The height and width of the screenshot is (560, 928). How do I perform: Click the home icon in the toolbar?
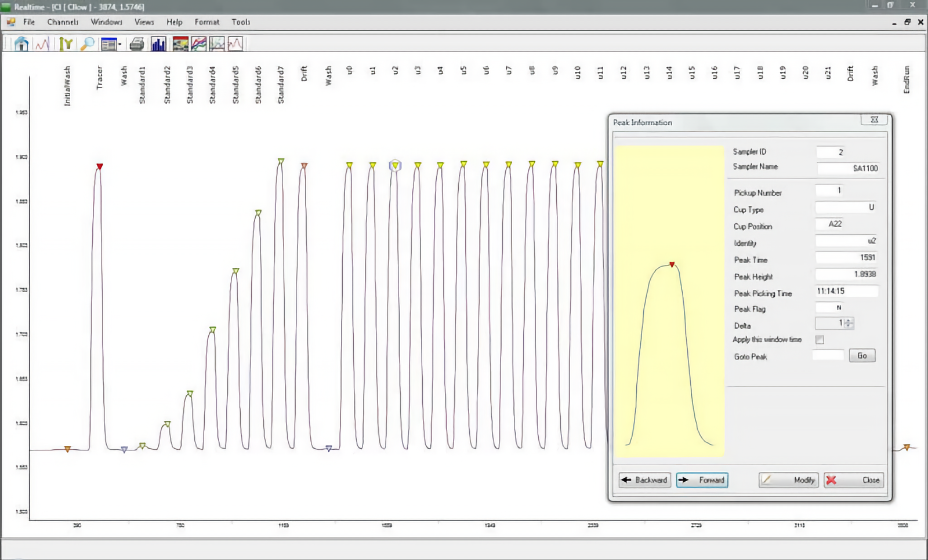(21, 44)
